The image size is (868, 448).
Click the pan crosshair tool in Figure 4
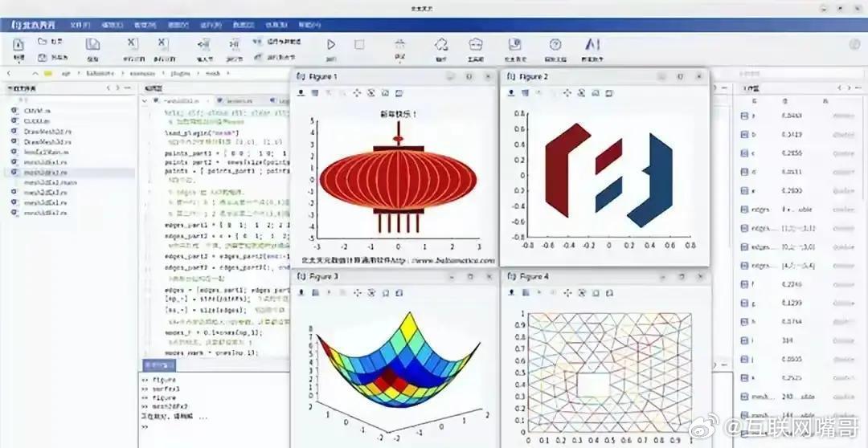pyautogui.click(x=568, y=292)
